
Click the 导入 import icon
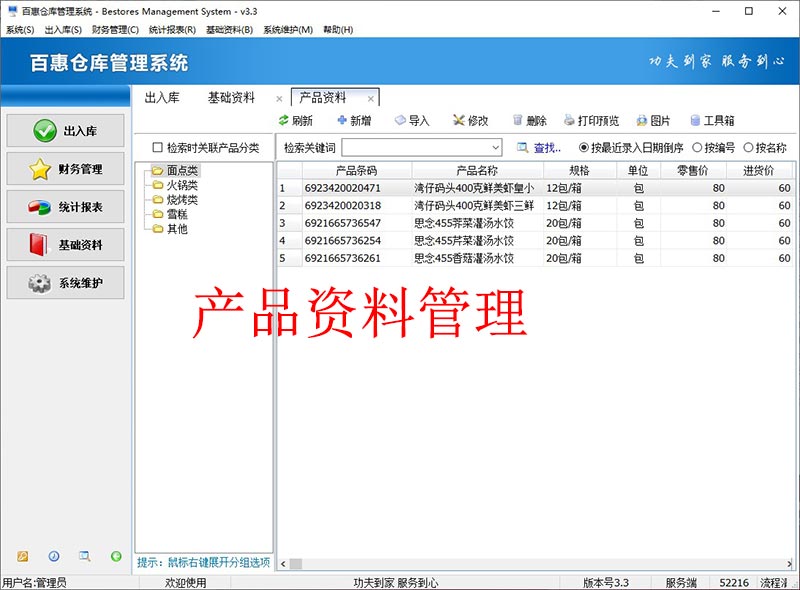401,120
